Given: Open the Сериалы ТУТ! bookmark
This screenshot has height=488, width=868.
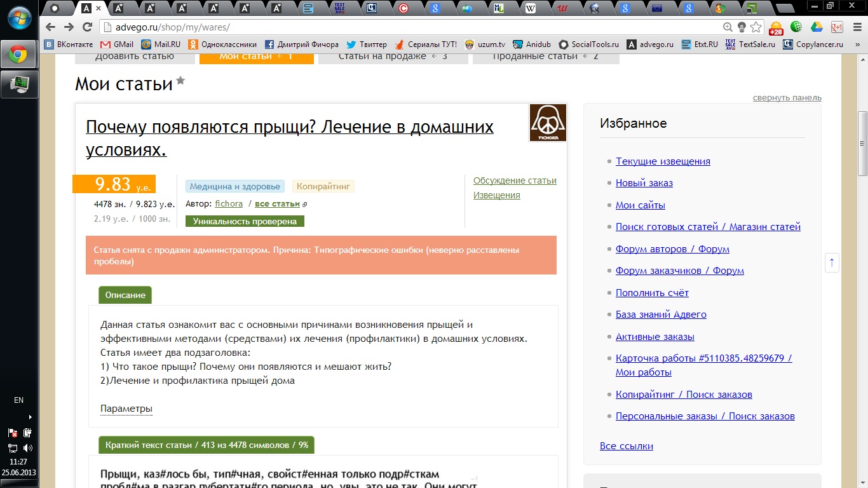Looking at the screenshot, I should (426, 44).
